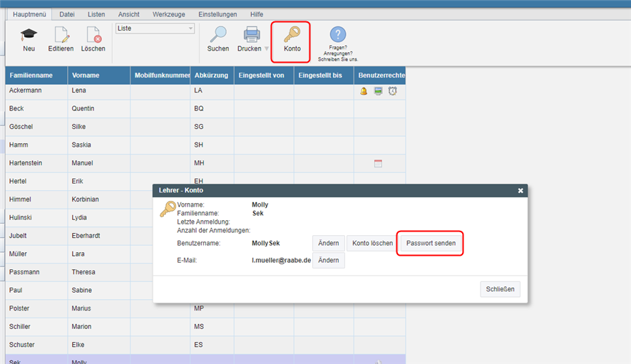Close the Lehrer - Konto dialog
This screenshot has width=631, height=364.
click(520, 191)
